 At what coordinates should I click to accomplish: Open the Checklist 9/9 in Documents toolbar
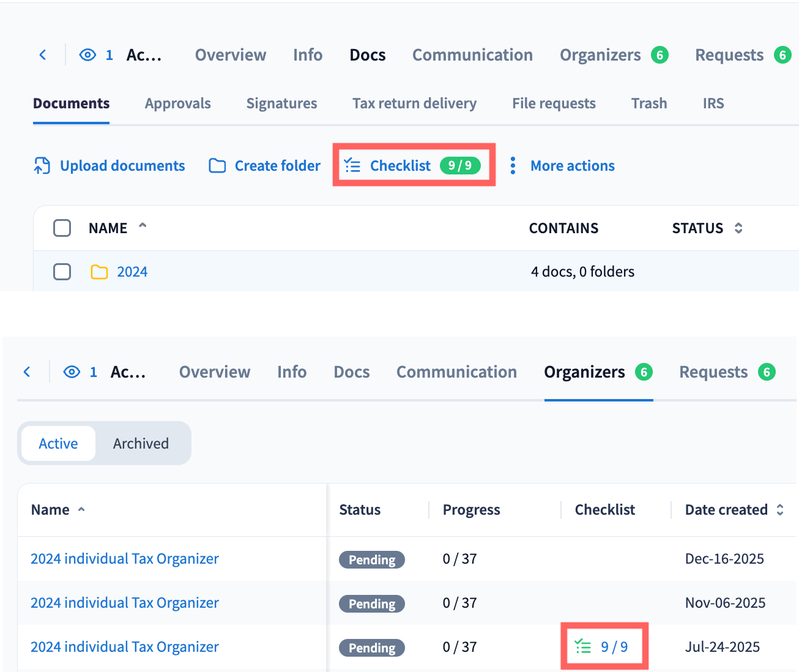(414, 166)
